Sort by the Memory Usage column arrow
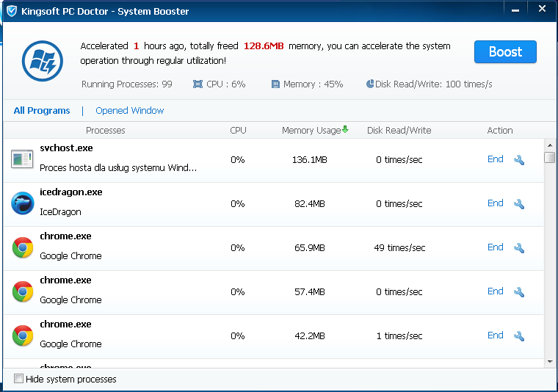Viewport: 558px width, 392px height. click(345, 130)
